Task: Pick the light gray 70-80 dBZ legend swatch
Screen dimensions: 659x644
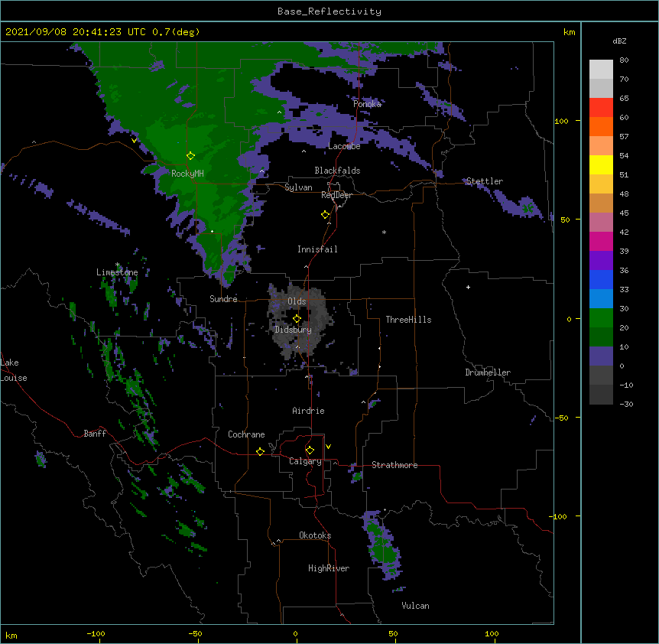Action: point(601,70)
